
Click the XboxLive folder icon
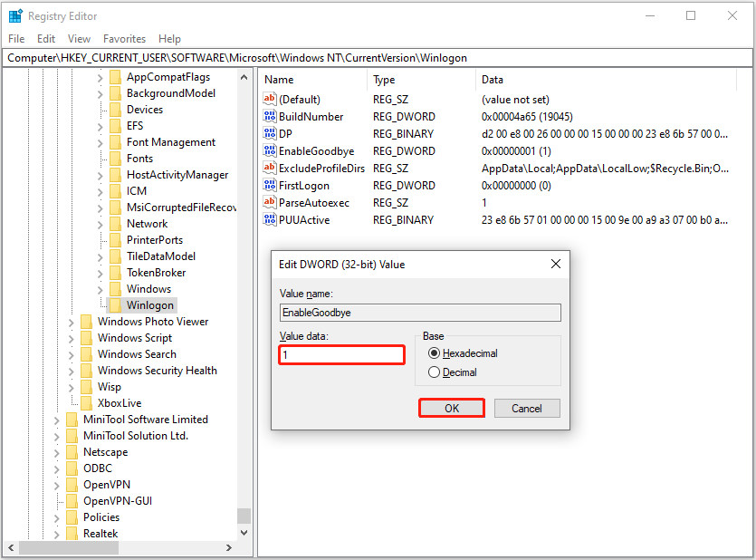[86, 403]
